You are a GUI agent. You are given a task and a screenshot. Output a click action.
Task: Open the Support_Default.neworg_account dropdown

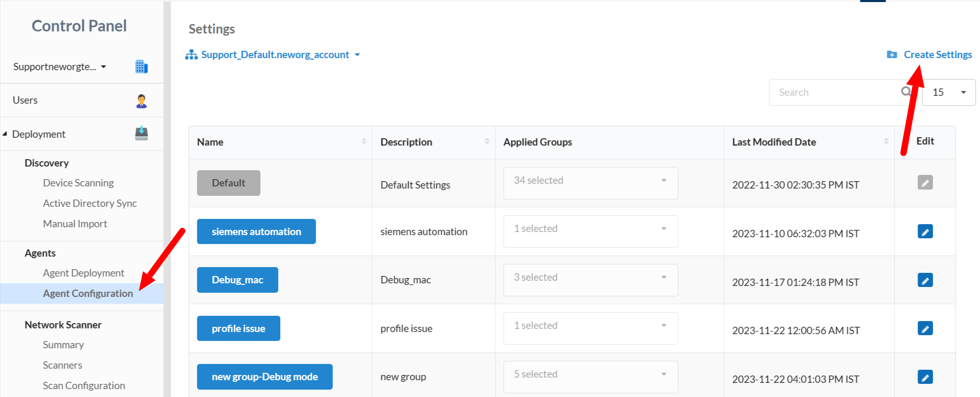pos(273,54)
